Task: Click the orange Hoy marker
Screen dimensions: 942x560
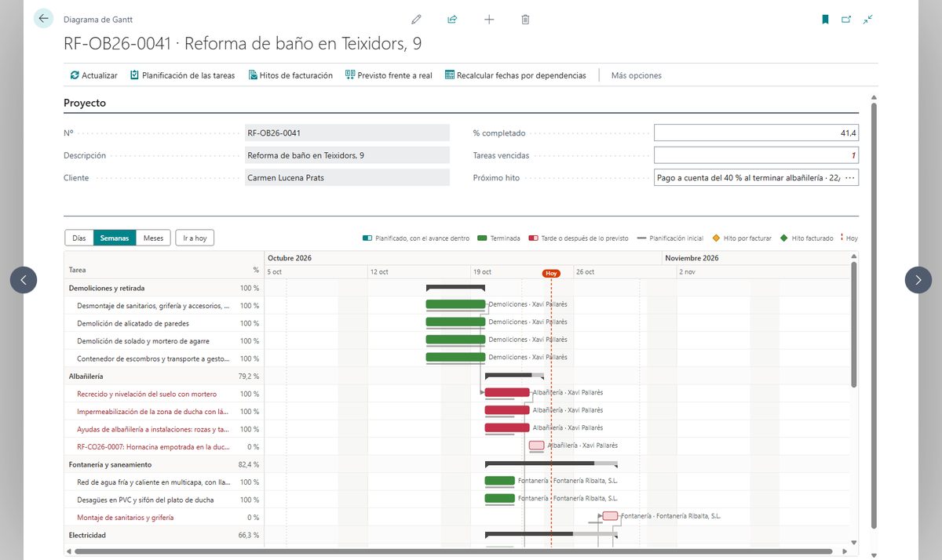Action: click(x=552, y=273)
